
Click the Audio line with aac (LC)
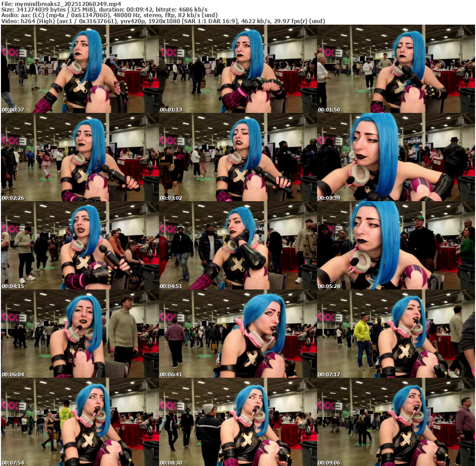click(x=110, y=15)
